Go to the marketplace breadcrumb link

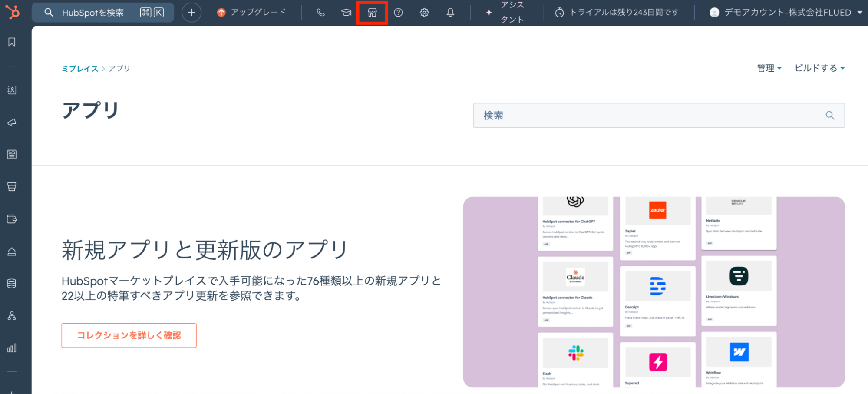point(80,69)
